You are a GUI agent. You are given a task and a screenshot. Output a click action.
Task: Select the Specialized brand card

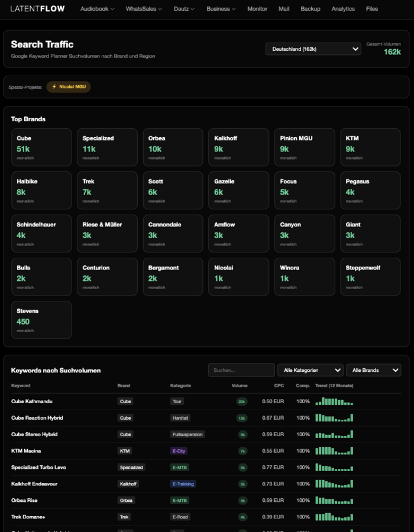coord(107,147)
